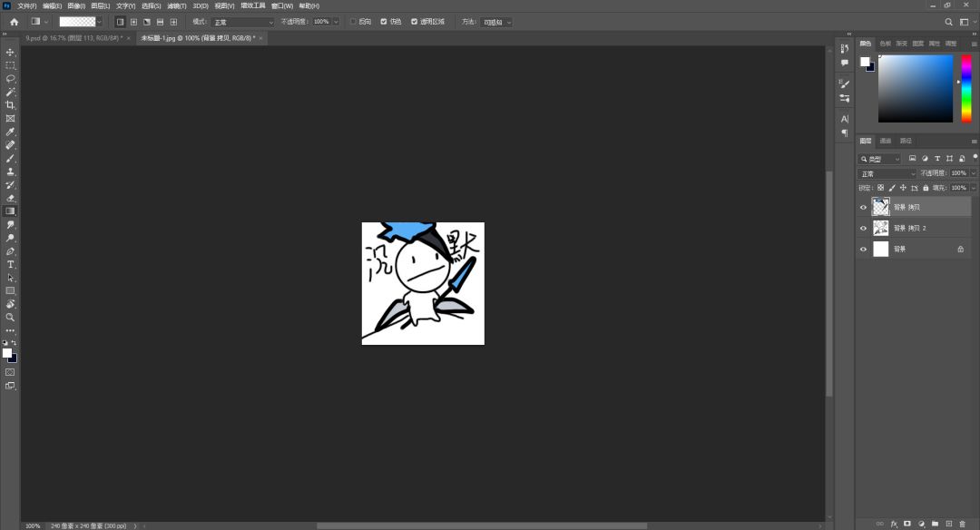This screenshot has height=530, width=980.
Task: Click the Home icon in options bar
Action: [x=14, y=21]
